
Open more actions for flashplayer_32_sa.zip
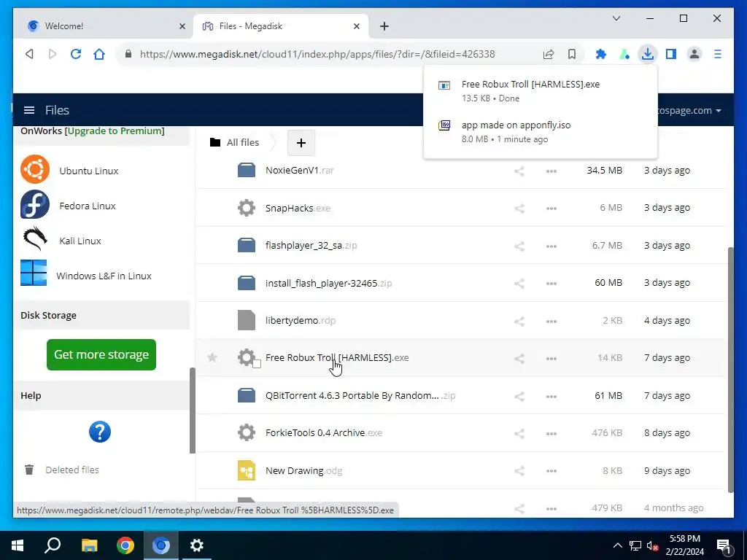[x=551, y=246]
